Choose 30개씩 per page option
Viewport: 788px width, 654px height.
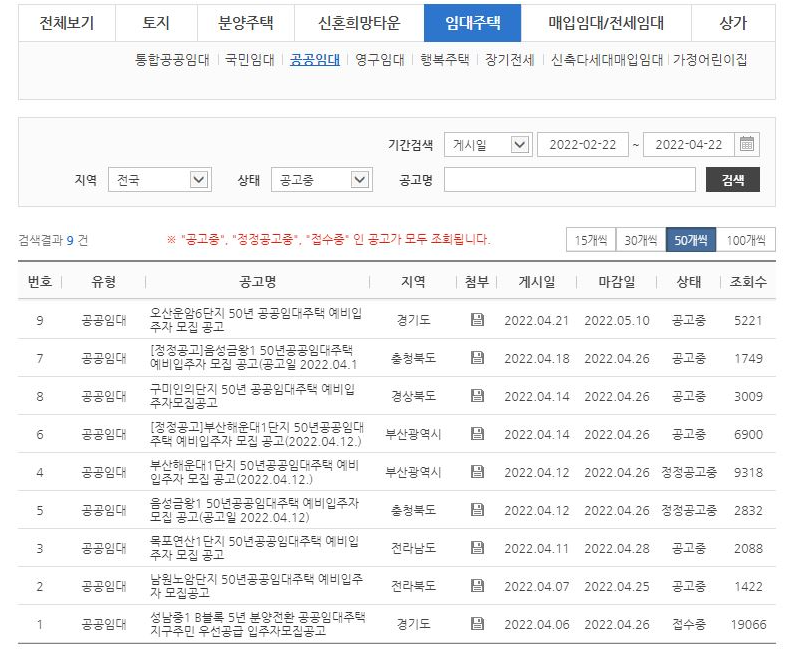coord(640,240)
